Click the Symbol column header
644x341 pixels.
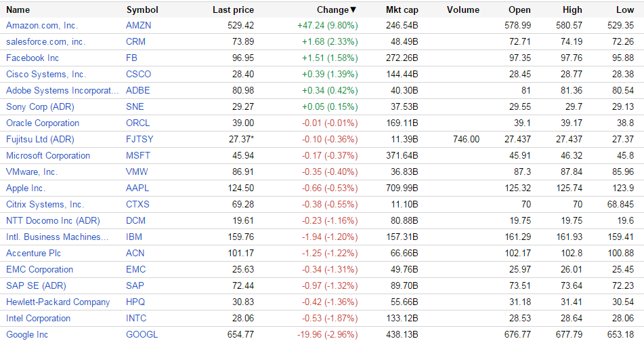142,9
